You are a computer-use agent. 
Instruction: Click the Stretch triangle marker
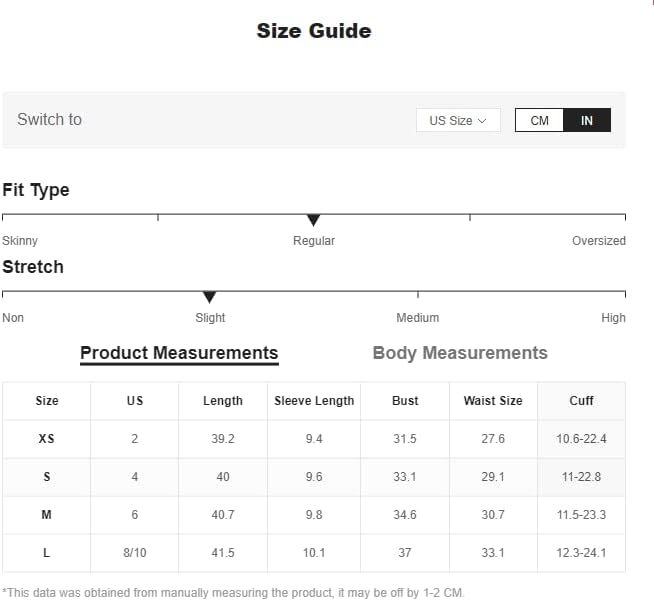209,297
